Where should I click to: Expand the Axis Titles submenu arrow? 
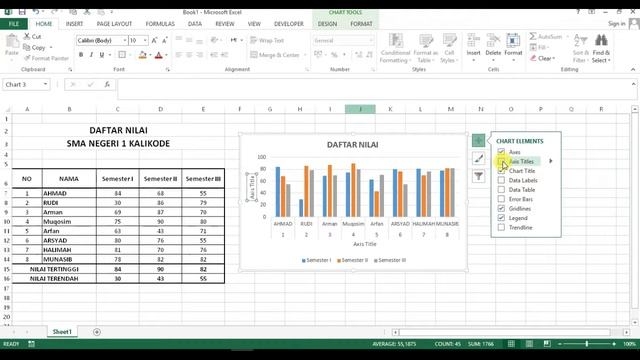pyautogui.click(x=551, y=161)
